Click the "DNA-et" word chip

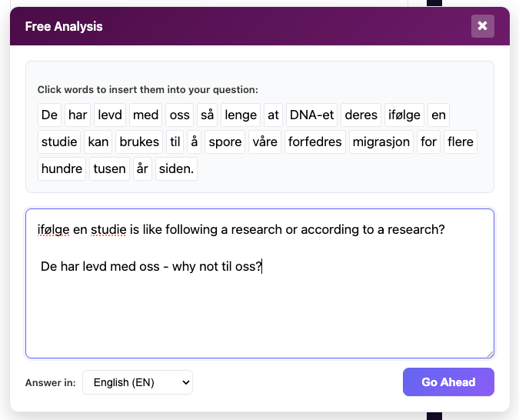[311, 115]
